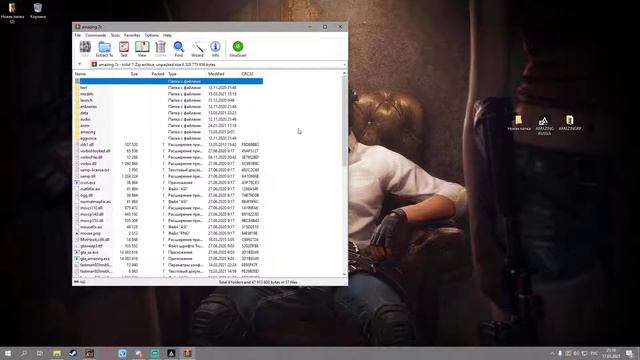This screenshot has width=640, height=360.
Task: Select the 'models' folder row
Action: (x=169, y=94)
